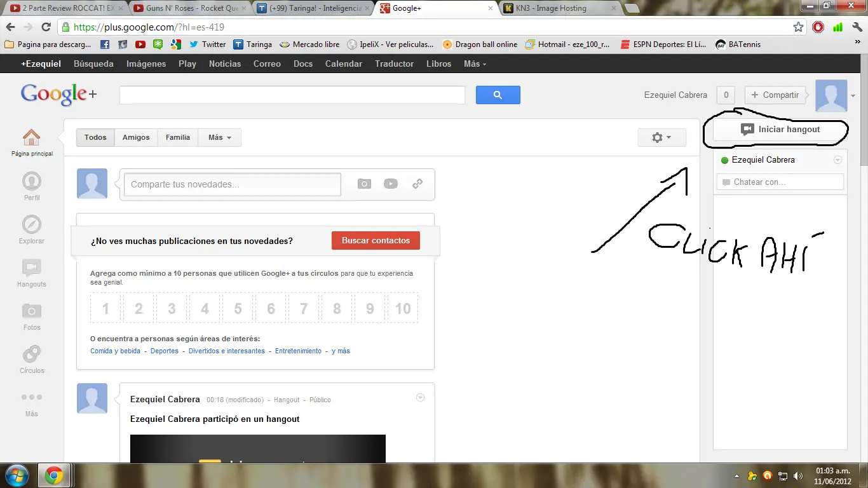Open the Hotmail bookmark
868x488 pixels.
tap(567, 44)
